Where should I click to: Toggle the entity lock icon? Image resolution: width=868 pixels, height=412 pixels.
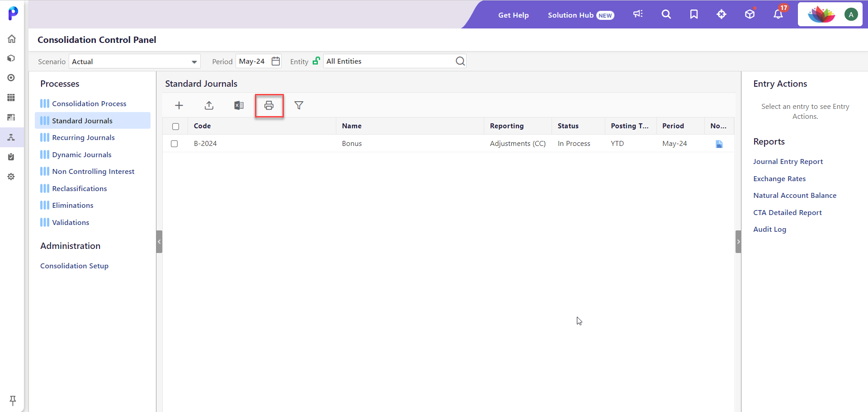point(316,61)
